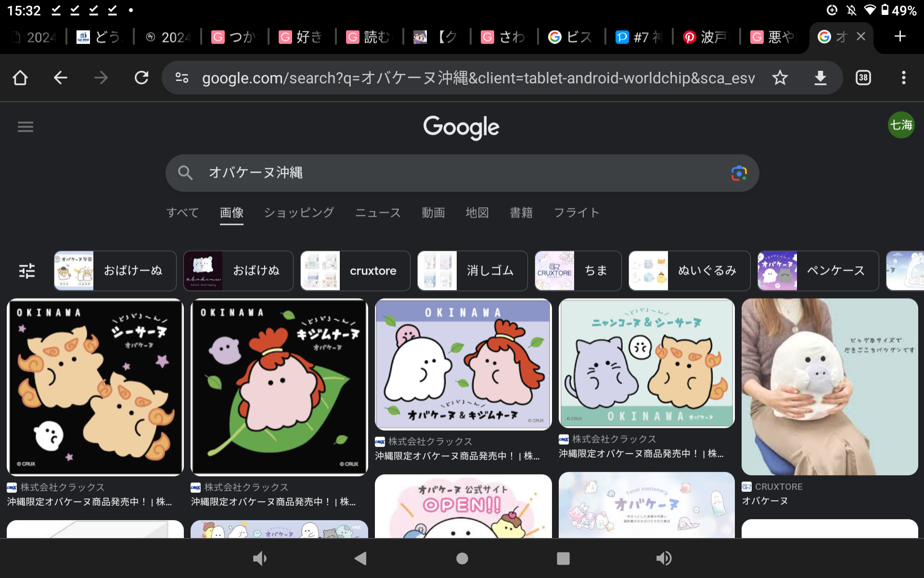Open Chrome three-dot overflow menu
Image resolution: width=924 pixels, height=578 pixels.
(903, 78)
